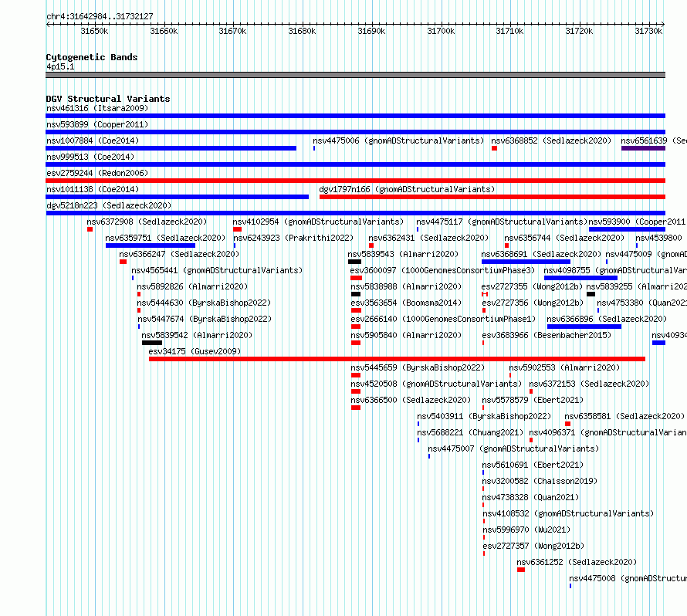Click nsv4475008 gnomAD variant label
This screenshot has height=616, width=687.
628,578
